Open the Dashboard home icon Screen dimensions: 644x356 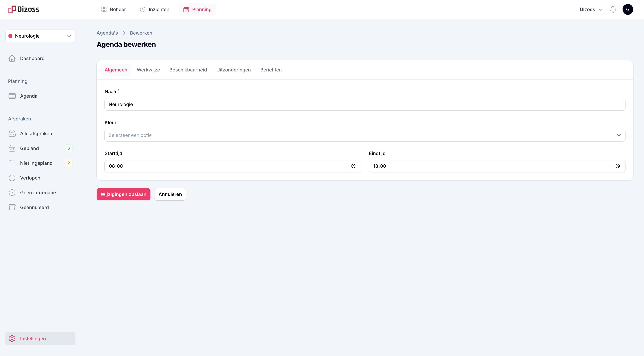(x=12, y=58)
